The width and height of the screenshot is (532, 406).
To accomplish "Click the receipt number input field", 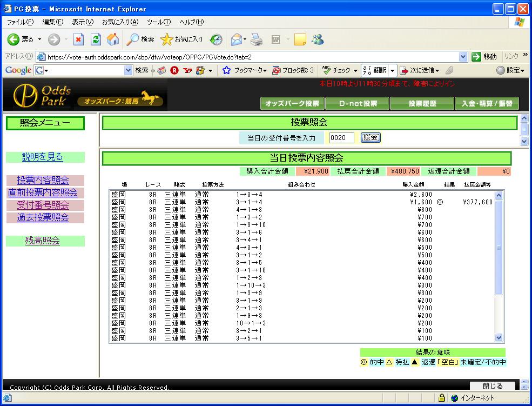I will coord(342,138).
